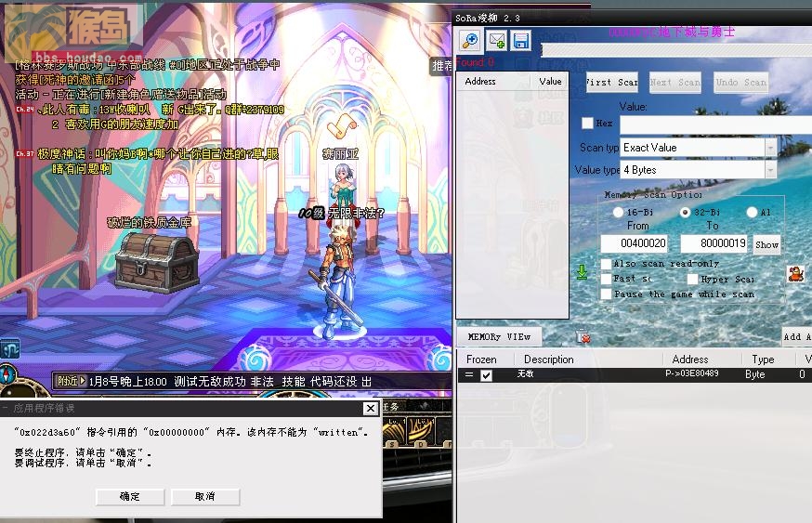Click the Description column header

[x=548, y=360]
